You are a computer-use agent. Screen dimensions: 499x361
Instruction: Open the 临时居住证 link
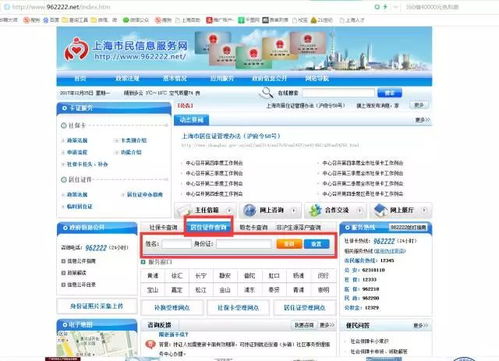click(80, 207)
